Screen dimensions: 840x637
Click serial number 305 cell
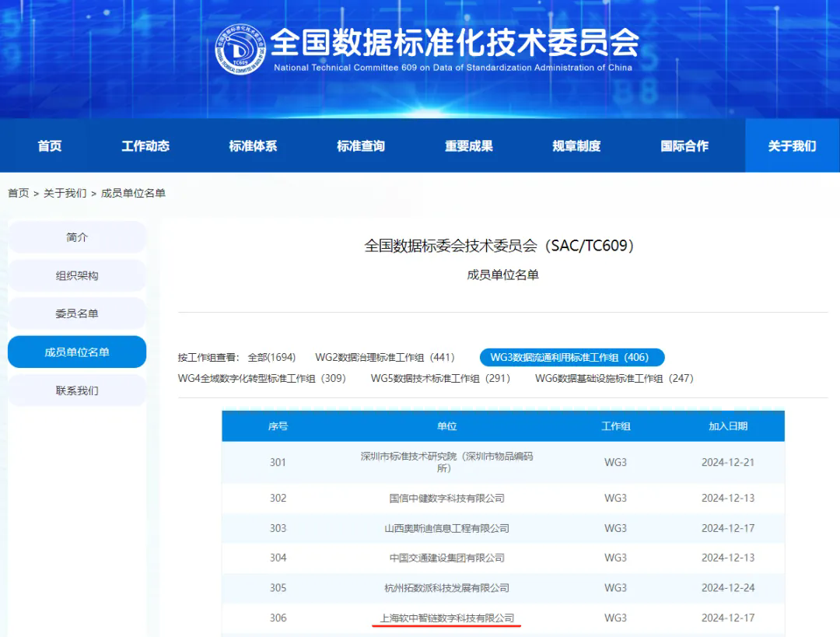coord(278,588)
